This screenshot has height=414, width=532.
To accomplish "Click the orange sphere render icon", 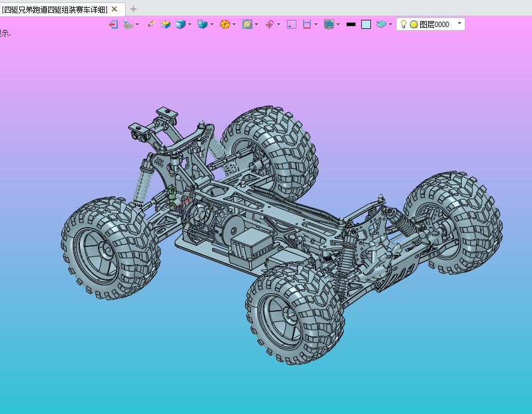I will 225,25.
